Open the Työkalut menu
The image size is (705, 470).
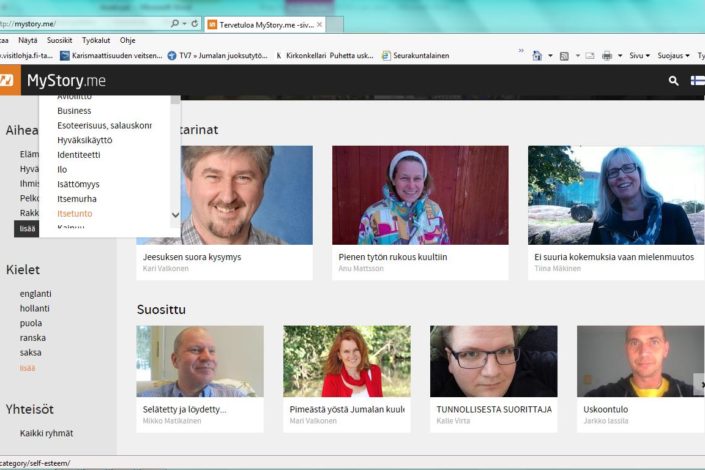96,40
